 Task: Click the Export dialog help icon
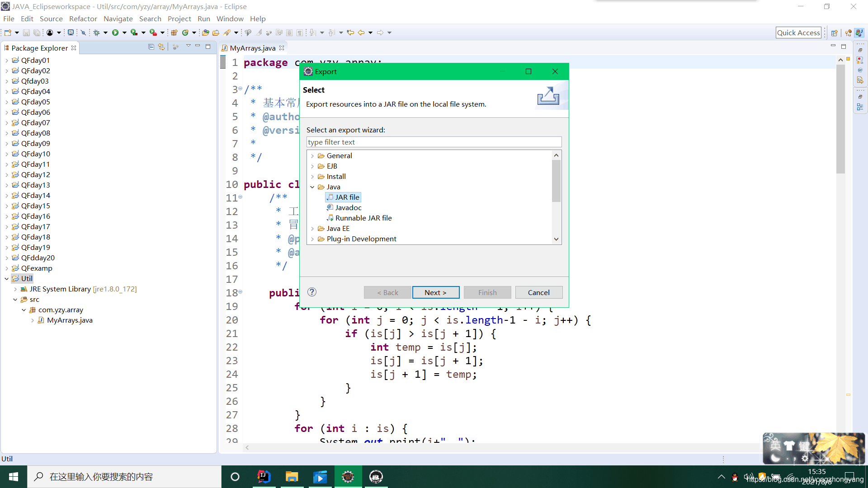[312, 292]
